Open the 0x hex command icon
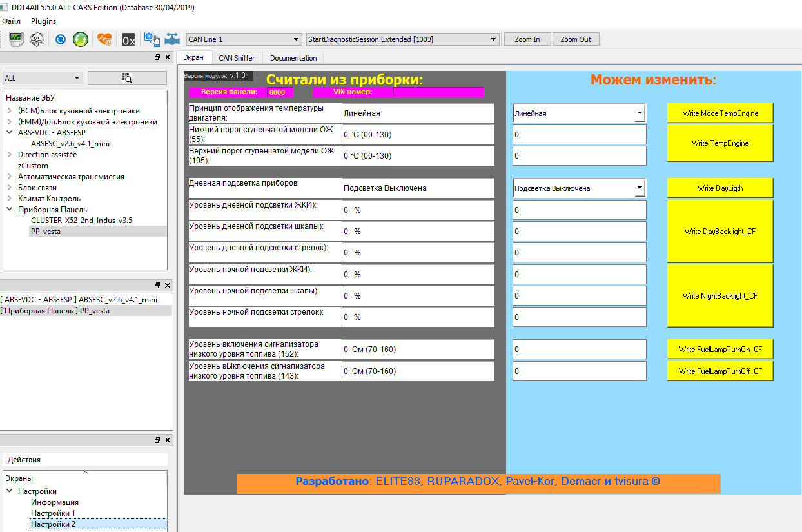Screen dimensions: 802x532 tap(128, 40)
